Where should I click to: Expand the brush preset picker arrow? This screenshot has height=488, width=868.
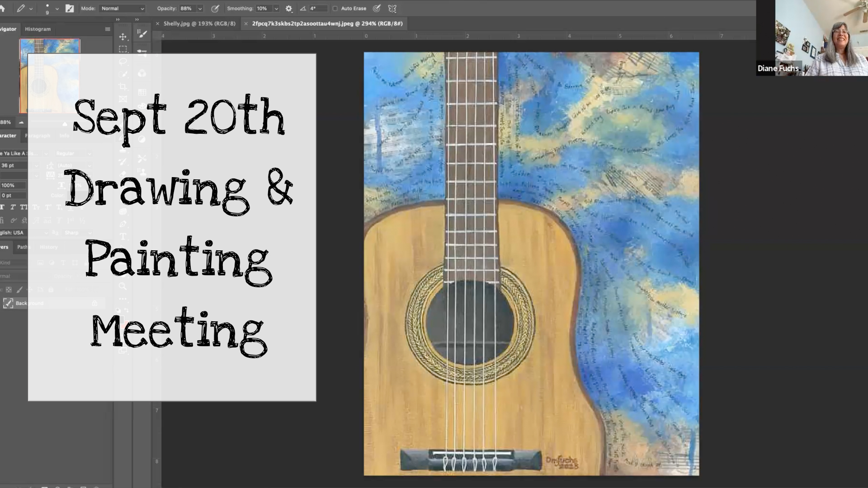pos(57,9)
